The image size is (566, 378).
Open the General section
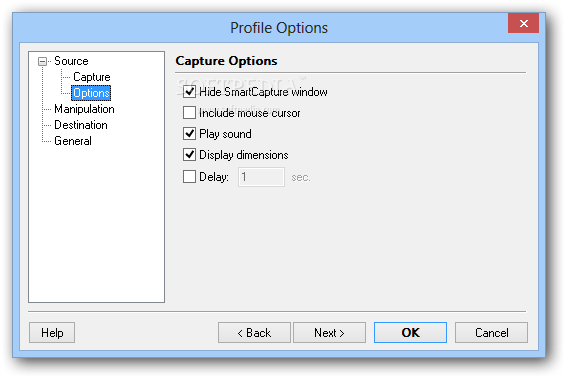click(x=73, y=140)
